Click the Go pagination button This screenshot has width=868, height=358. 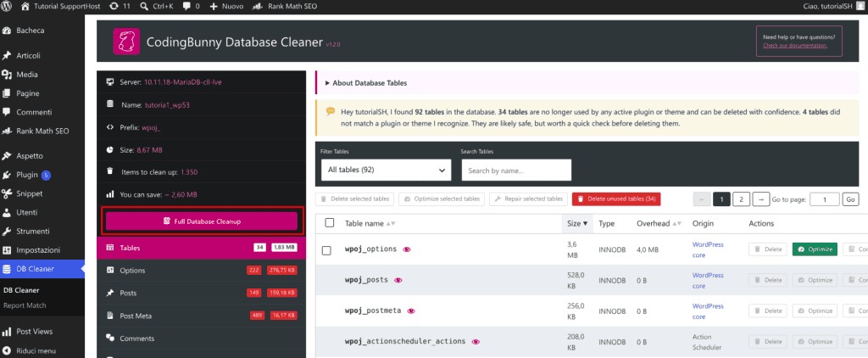point(851,199)
